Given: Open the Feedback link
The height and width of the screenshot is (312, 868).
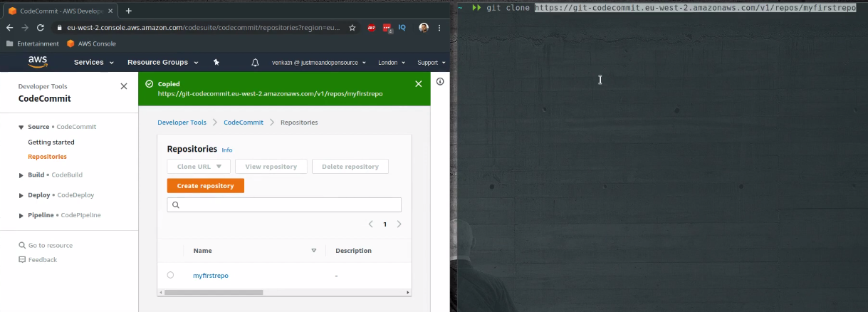Looking at the screenshot, I should pyautogui.click(x=38, y=260).
